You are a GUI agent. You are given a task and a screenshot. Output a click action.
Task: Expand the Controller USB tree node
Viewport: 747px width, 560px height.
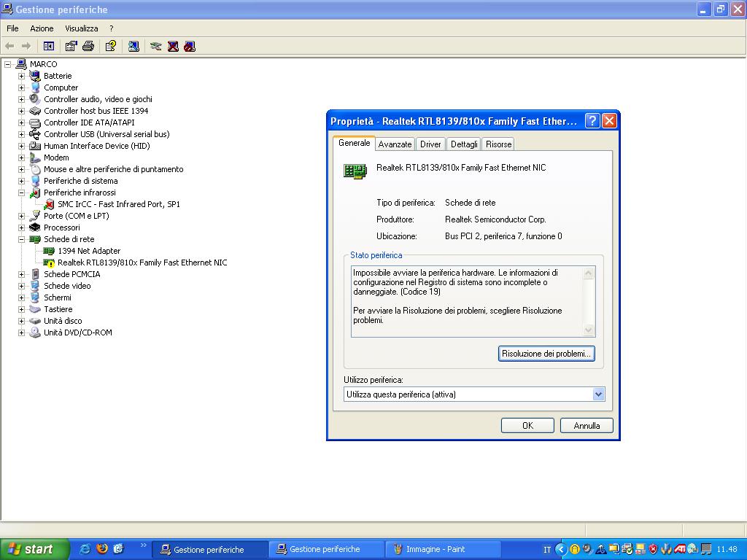pyautogui.click(x=22, y=134)
